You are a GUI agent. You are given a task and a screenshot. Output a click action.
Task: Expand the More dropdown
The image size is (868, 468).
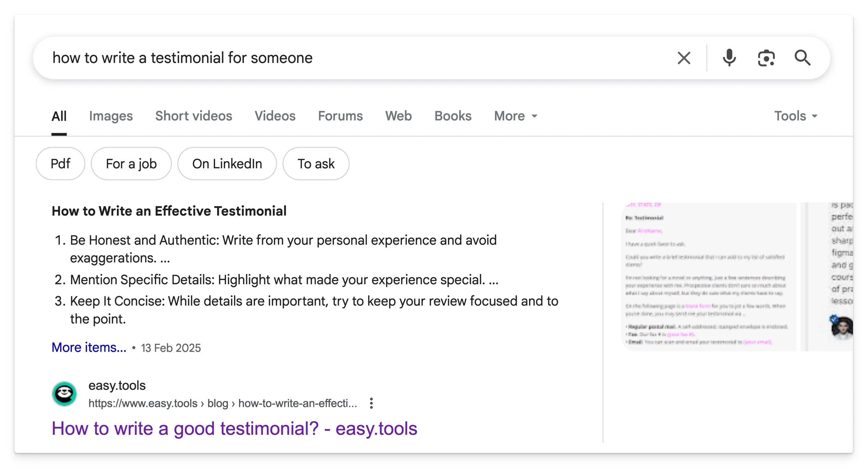point(516,116)
